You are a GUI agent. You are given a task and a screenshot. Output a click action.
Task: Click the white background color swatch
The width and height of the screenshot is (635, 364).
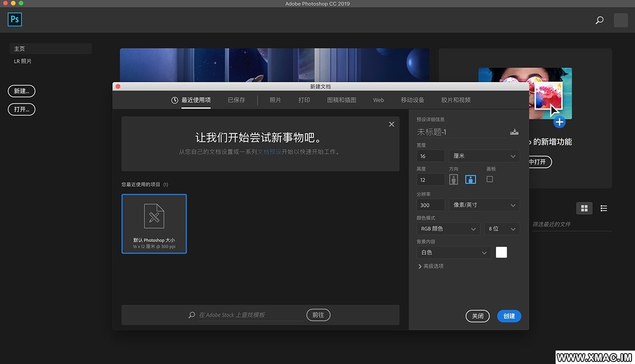click(501, 252)
